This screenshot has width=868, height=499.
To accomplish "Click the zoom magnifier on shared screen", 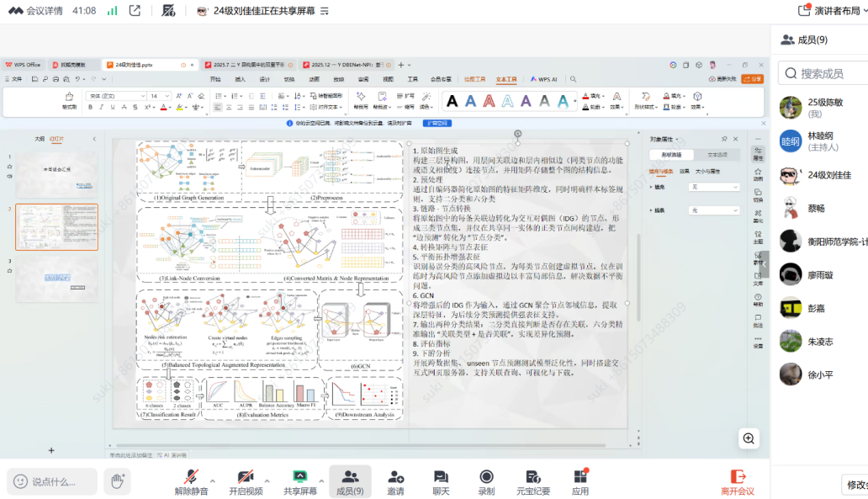I will tap(749, 438).
